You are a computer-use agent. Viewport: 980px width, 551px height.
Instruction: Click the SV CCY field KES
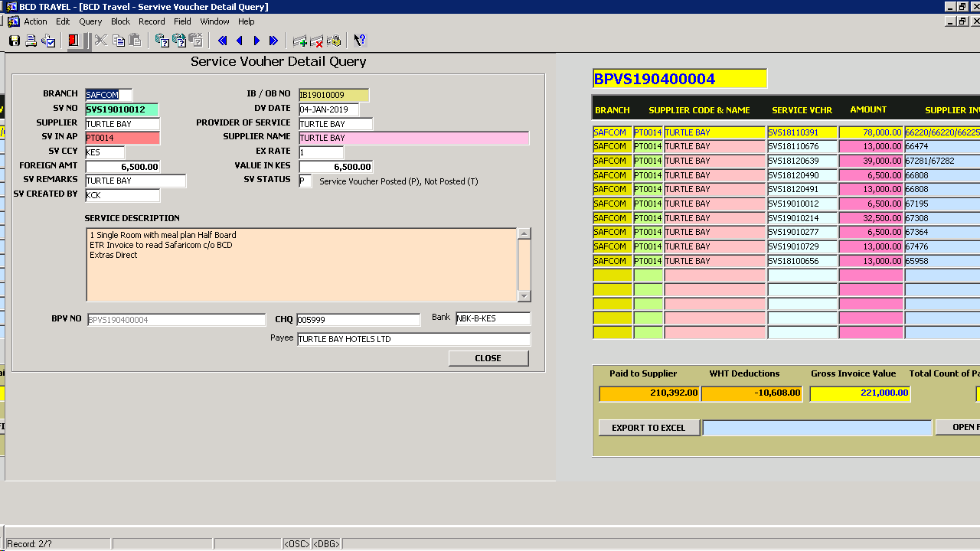pyautogui.click(x=105, y=152)
